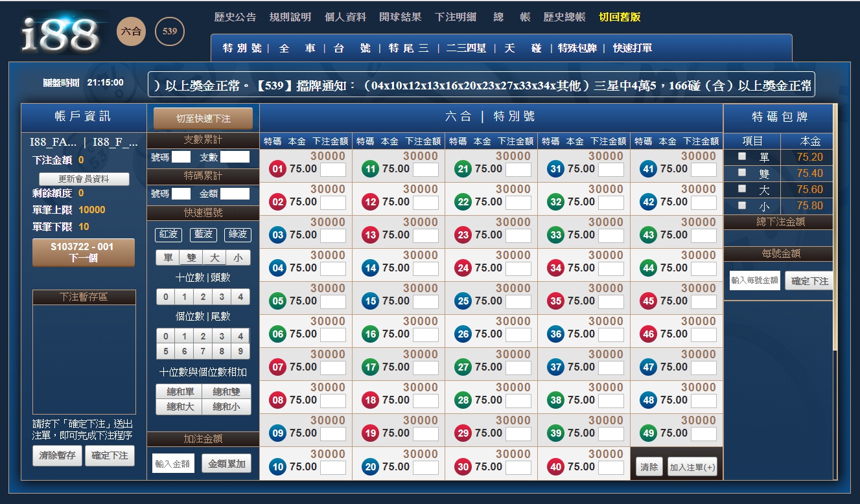Click the i88 logo

60,34
